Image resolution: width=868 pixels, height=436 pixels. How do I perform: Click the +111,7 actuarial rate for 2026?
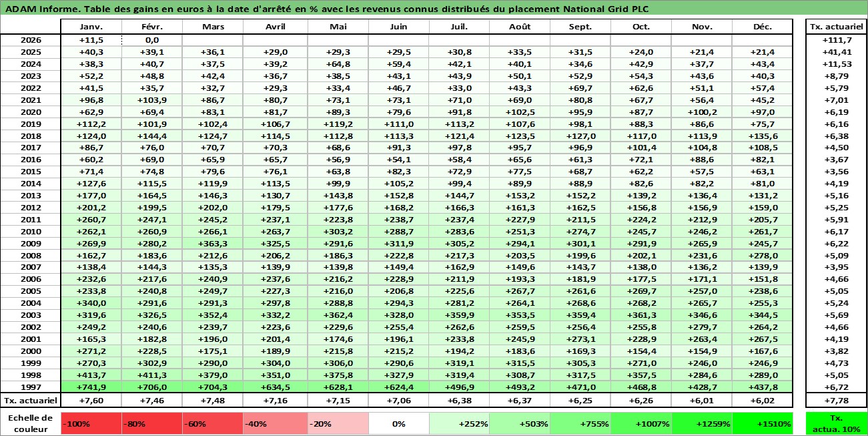836,40
